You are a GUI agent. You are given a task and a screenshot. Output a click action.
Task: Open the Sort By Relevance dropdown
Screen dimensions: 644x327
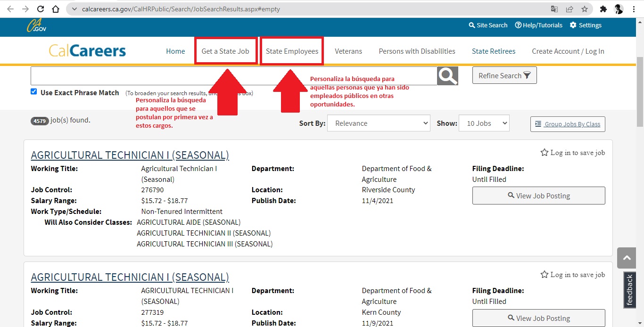pos(378,123)
